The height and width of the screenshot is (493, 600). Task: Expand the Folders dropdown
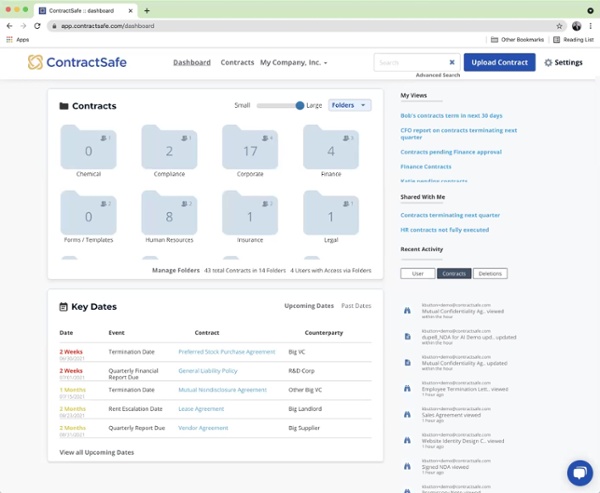349,105
